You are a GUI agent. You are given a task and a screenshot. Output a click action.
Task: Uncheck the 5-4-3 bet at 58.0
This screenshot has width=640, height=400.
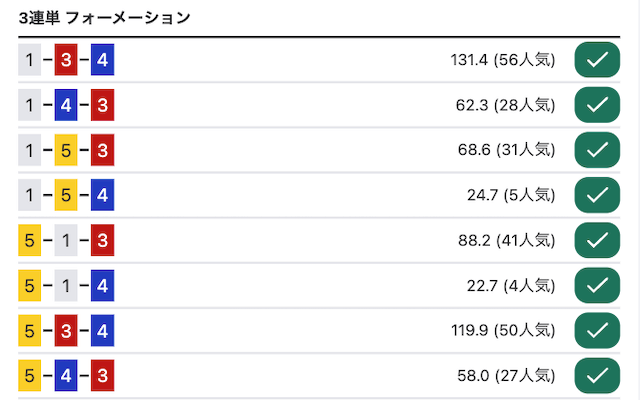pos(597,376)
